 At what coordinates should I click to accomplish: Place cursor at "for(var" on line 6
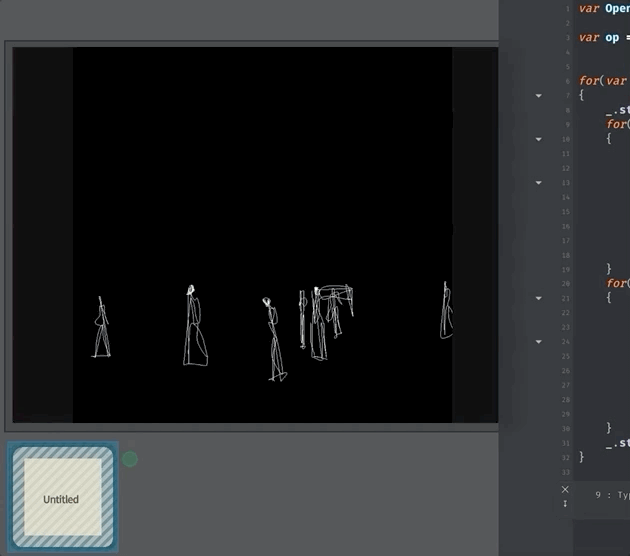[600, 81]
